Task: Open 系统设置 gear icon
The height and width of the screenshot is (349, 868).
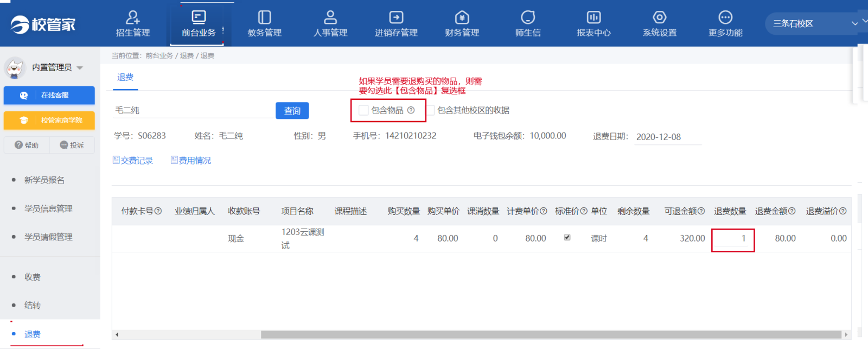Action: (x=660, y=17)
